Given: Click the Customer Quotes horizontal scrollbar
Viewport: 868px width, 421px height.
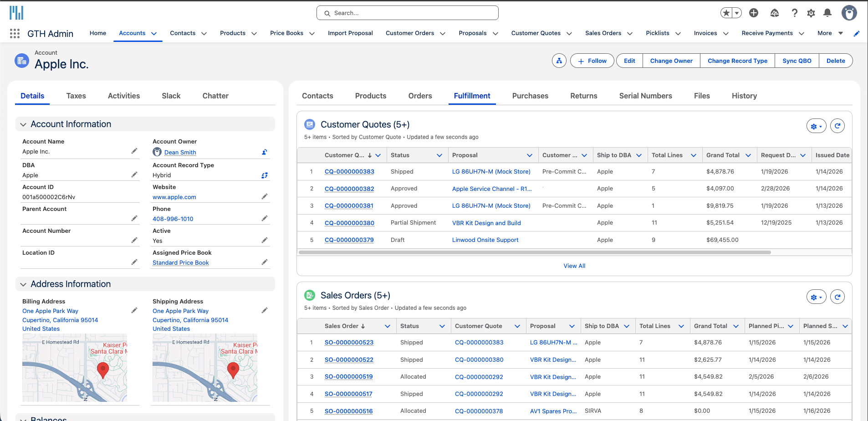Looking at the screenshot, I should 535,252.
